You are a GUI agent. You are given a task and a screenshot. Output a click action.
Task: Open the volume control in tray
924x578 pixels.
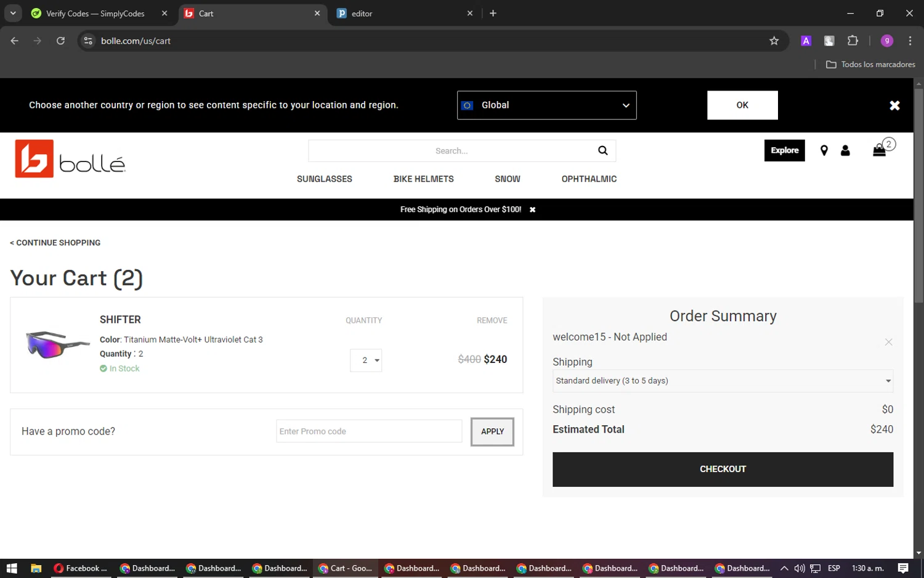(800, 568)
